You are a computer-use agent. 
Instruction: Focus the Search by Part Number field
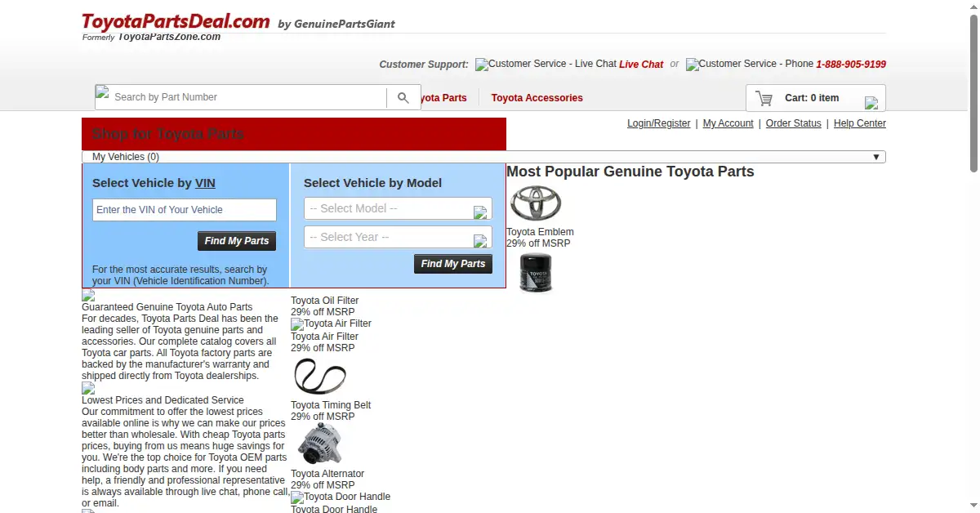(249, 97)
